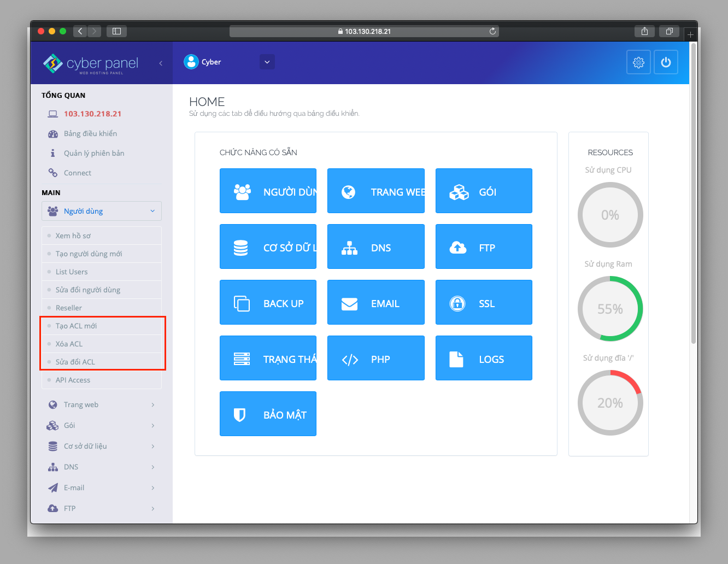Open the GÓI packages tile
The image size is (728, 564).
pos(484,191)
